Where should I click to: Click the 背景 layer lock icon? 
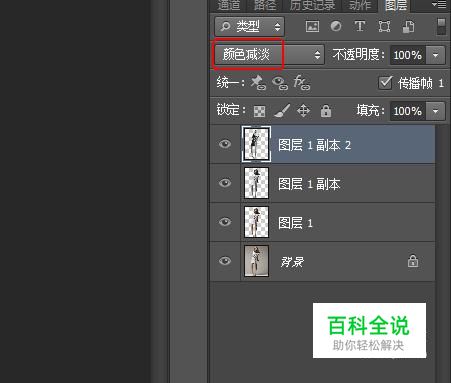[413, 261]
